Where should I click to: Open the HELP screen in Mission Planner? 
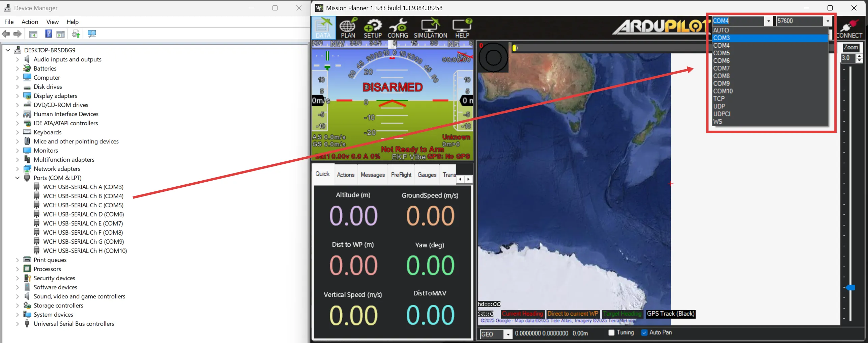462,28
